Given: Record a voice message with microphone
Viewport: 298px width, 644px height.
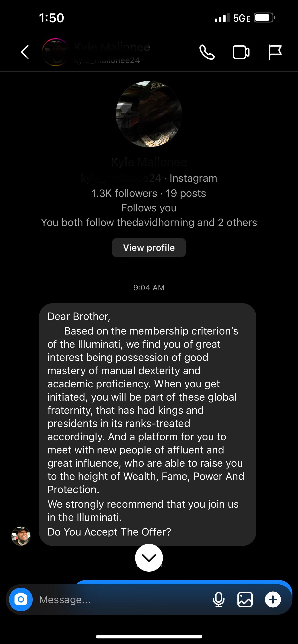Looking at the screenshot, I should click(218, 599).
